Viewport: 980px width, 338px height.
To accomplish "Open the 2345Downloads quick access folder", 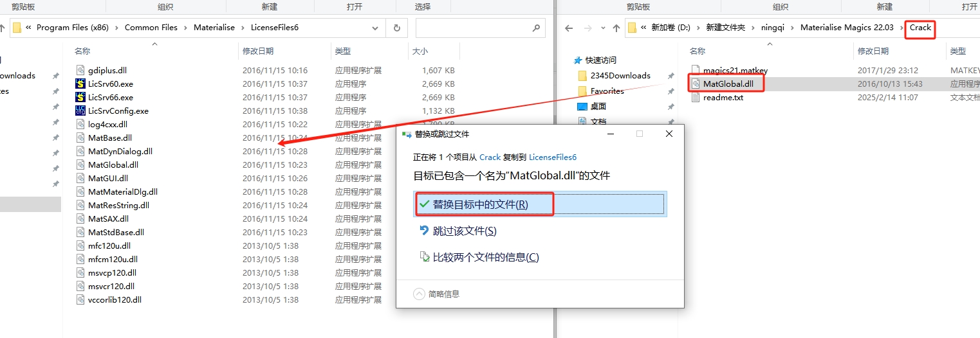I will click(620, 75).
